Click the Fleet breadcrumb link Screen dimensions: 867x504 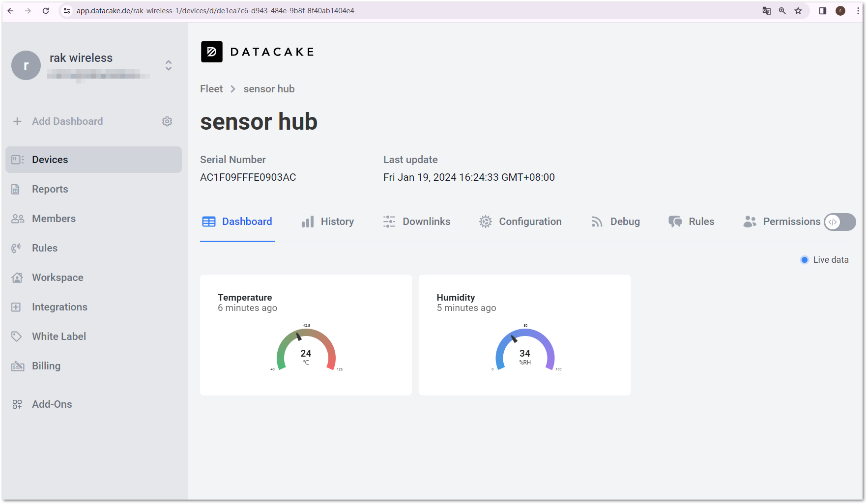click(x=211, y=89)
